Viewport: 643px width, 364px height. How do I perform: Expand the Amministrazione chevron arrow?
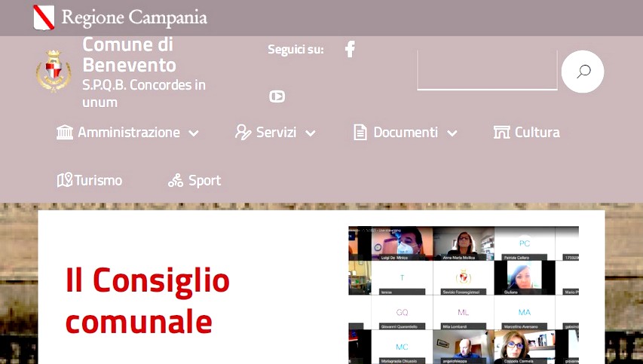[194, 133]
